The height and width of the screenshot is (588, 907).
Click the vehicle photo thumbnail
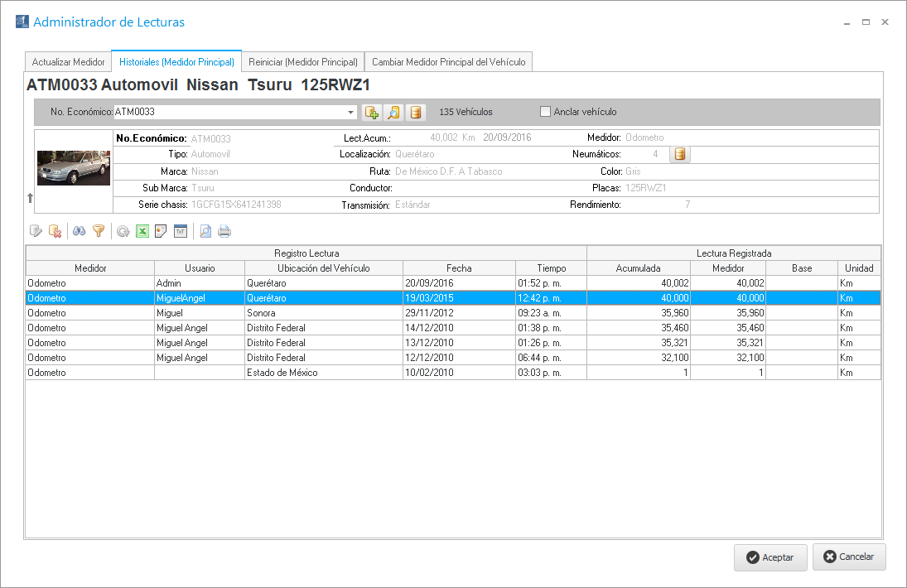pos(74,168)
